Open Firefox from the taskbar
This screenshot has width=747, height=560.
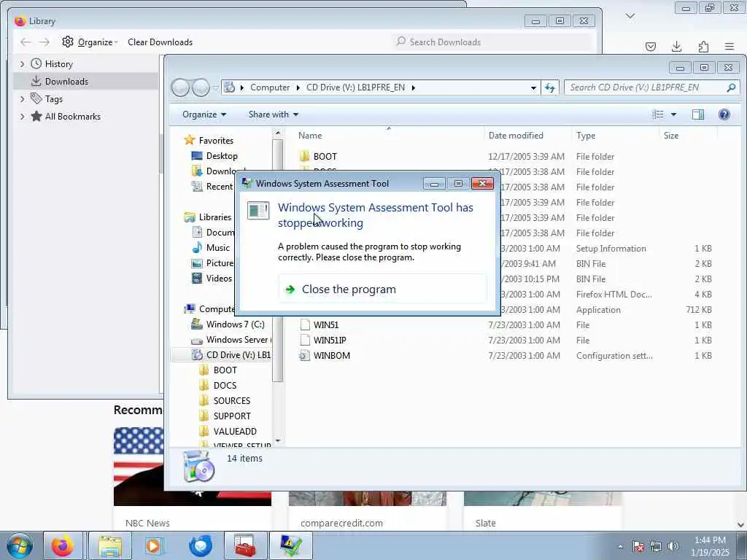(63, 545)
